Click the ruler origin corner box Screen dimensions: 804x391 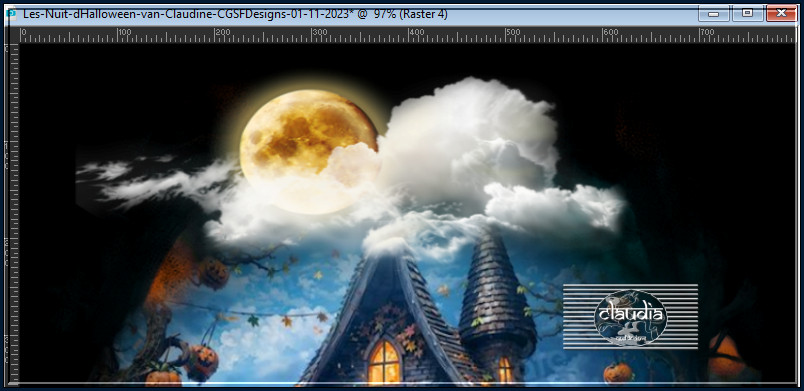[12, 36]
